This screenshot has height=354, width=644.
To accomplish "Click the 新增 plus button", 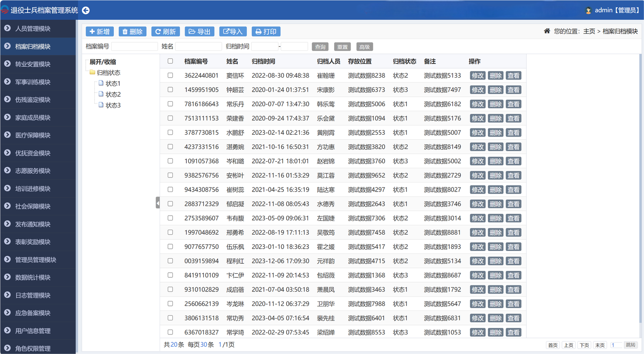I will point(100,31).
